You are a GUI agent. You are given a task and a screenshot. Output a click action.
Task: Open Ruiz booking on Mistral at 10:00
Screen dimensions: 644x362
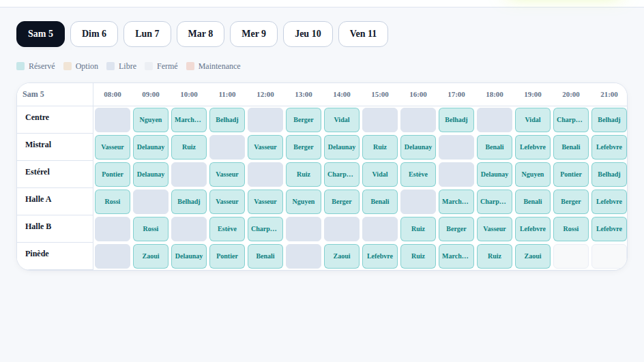189,147
